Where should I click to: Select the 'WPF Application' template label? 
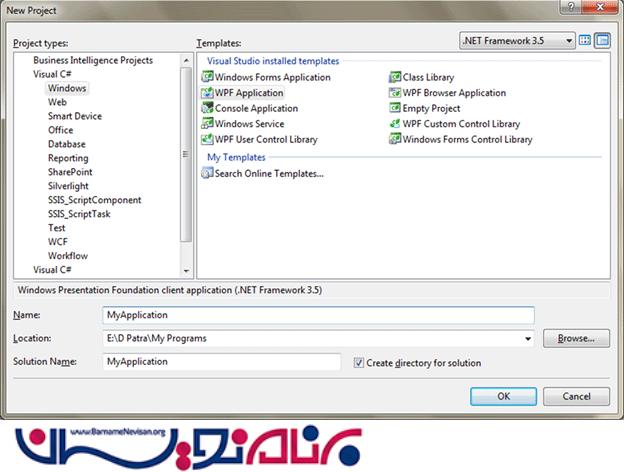(x=249, y=93)
